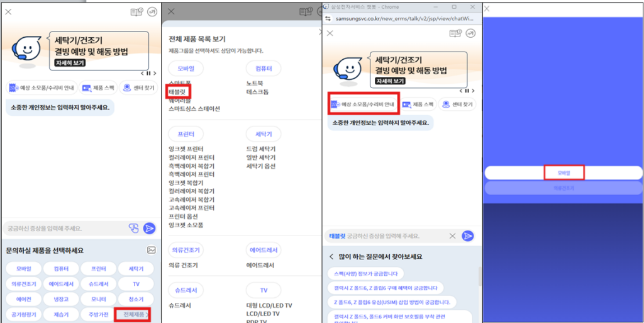
Task: Pause the banner carousel in the Chrome window
Action: (467, 91)
